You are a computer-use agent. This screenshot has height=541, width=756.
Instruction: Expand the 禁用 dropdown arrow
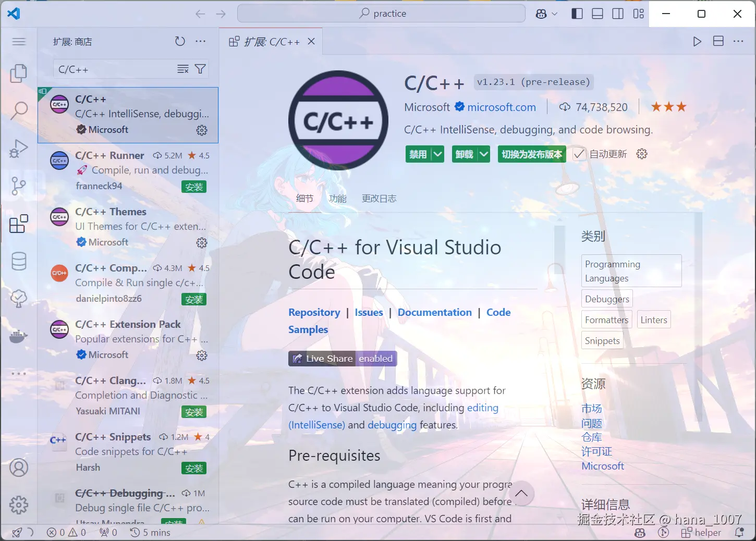[438, 154]
